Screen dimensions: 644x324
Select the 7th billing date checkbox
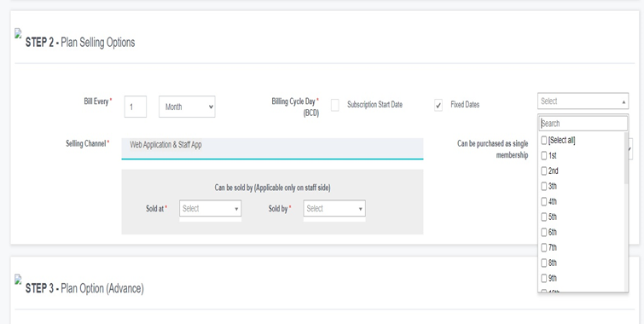pos(544,247)
